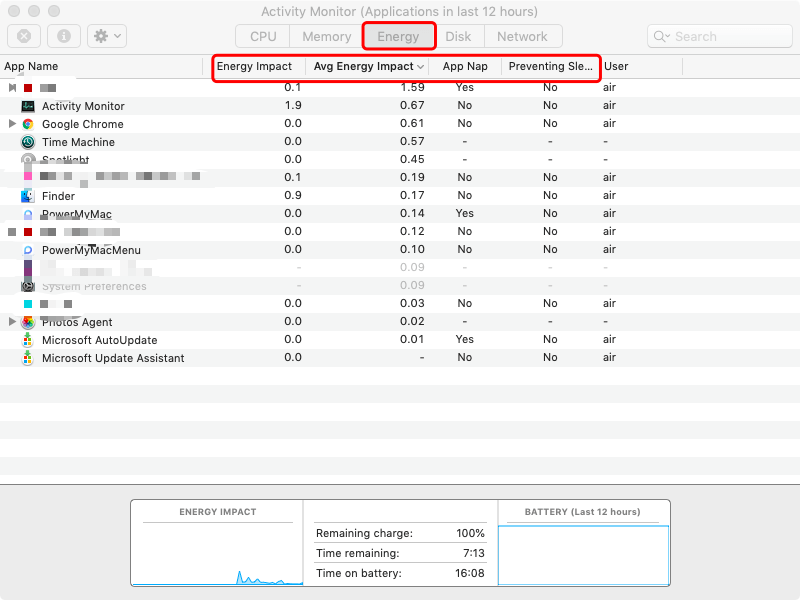Click the App Nap column header
Screen dimensions: 800x600
pos(465,66)
